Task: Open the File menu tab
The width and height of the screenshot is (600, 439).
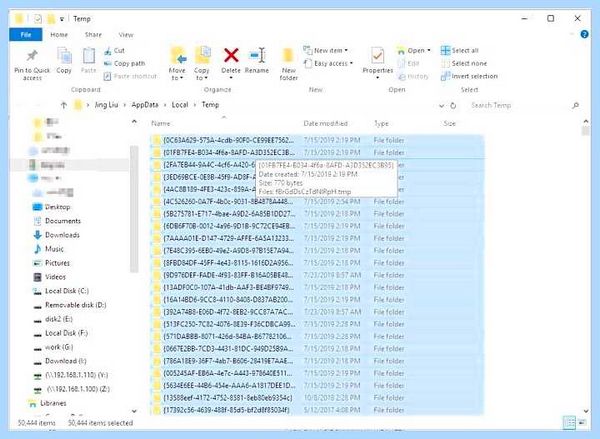Action: [x=26, y=34]
